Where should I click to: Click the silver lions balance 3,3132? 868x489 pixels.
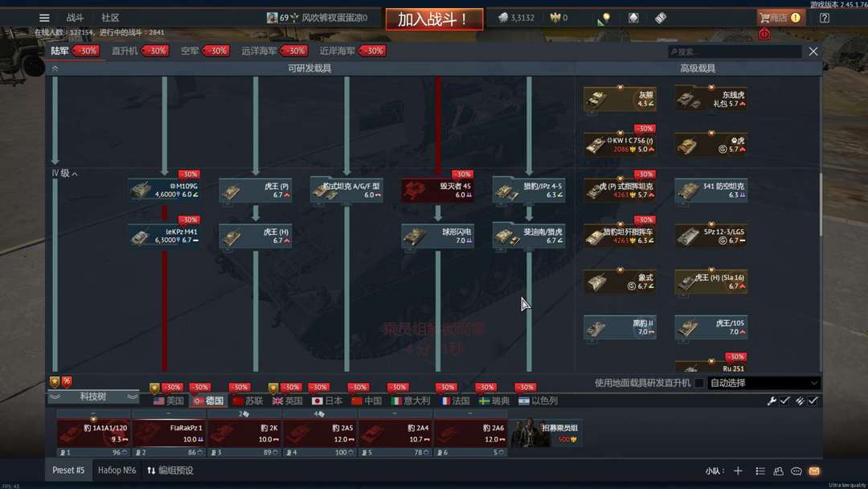click(516, 18)
